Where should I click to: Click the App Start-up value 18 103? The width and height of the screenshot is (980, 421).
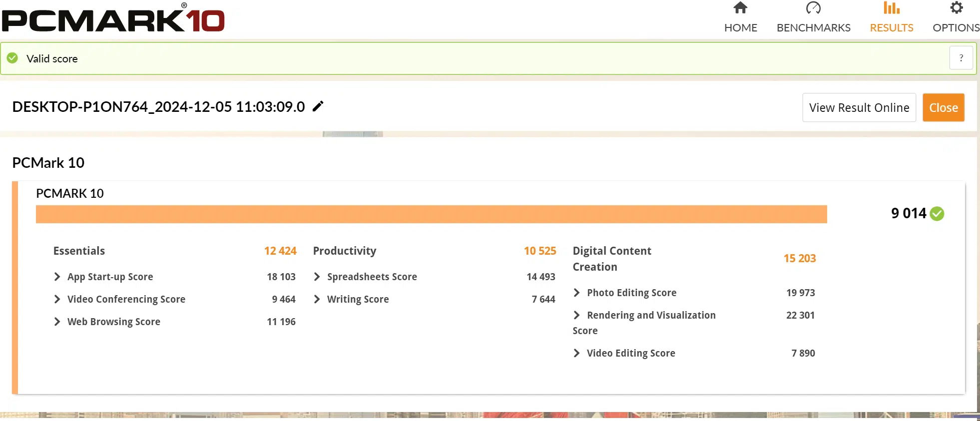[x=281, y=277]
